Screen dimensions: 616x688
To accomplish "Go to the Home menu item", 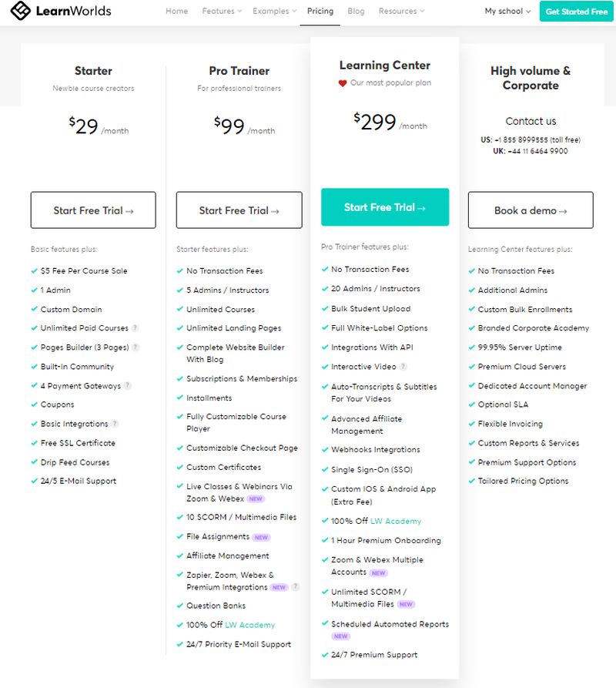I will coord(176,11).
